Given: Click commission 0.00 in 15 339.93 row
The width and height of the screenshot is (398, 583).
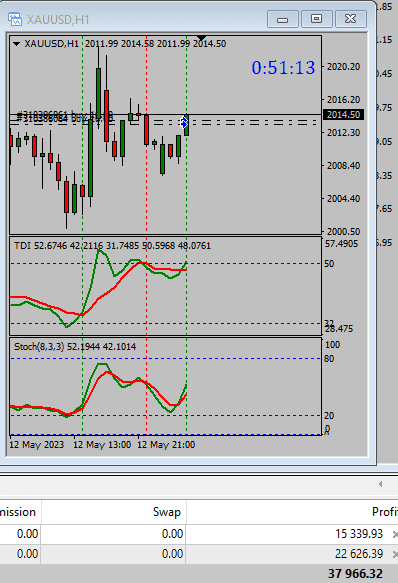Looking at the screenshot, I should click(27, 534).
